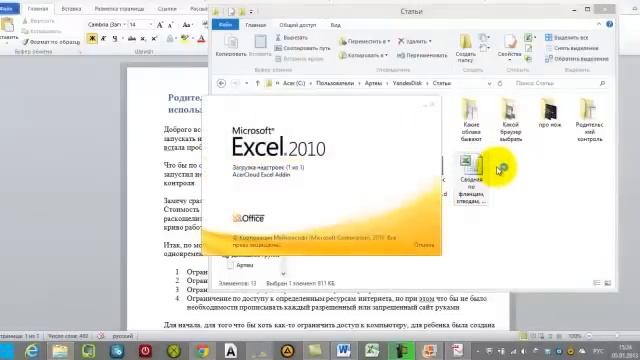Open Explorer Help question mark icon

(609, 24)
